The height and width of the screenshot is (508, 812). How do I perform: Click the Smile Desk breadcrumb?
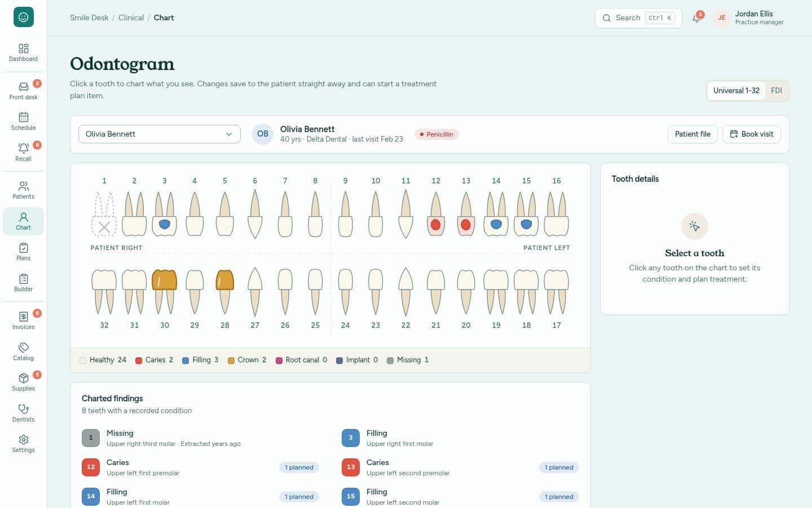click(89, 17)
